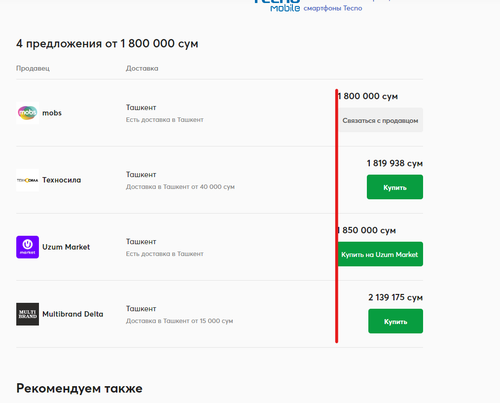
Task: Click Купить на Uzum Market button
Action: click(x=380, y=254)
